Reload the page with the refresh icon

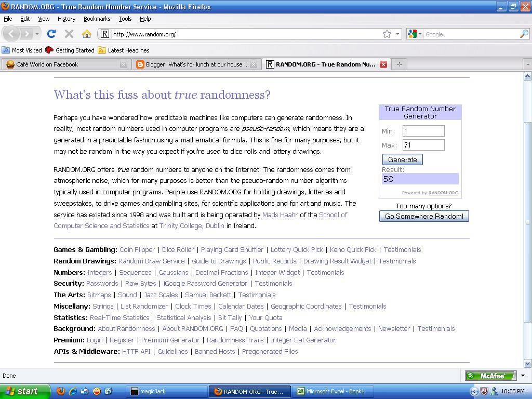[x=51, y=34]
